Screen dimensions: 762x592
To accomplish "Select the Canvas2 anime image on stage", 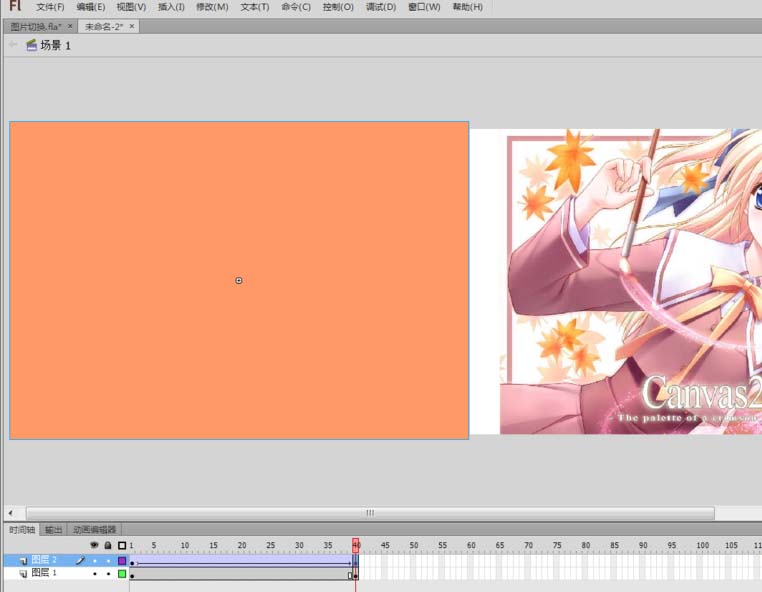I will [631, 281].
